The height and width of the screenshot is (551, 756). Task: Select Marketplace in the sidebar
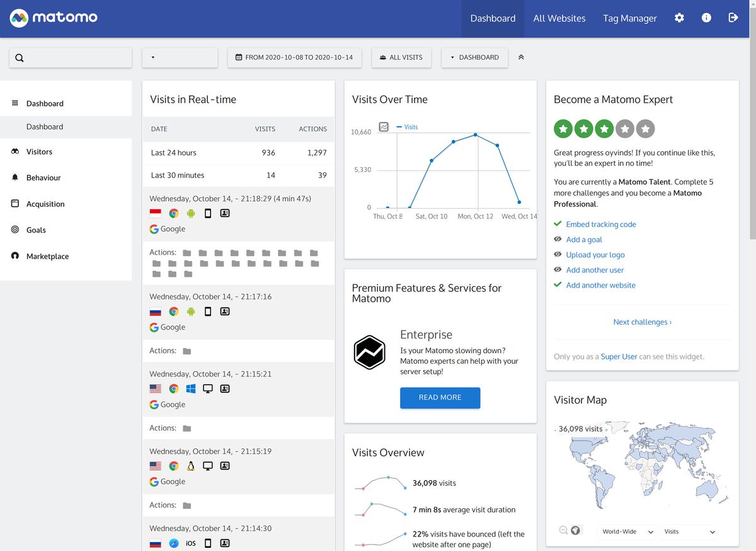click(x=66, y=257)
